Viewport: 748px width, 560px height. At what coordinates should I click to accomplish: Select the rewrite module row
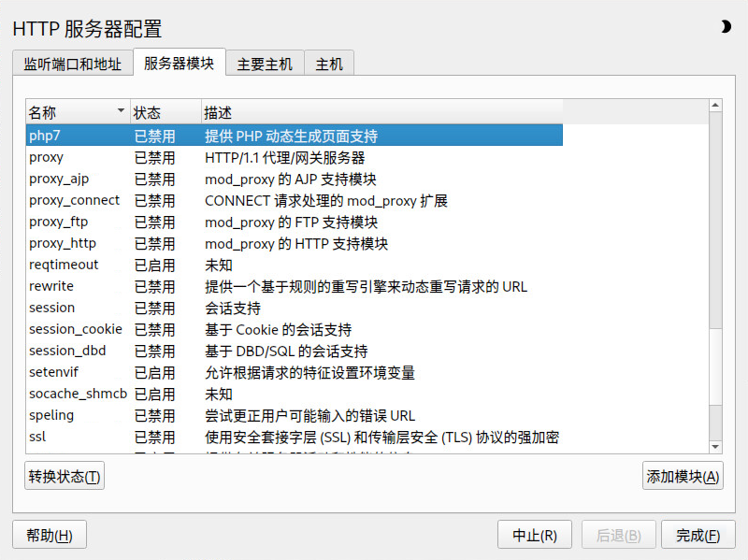294,286
